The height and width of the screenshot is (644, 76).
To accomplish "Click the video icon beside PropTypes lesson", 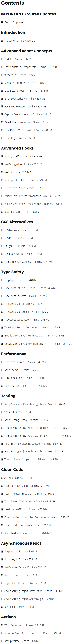I will [x=2, y=280].
